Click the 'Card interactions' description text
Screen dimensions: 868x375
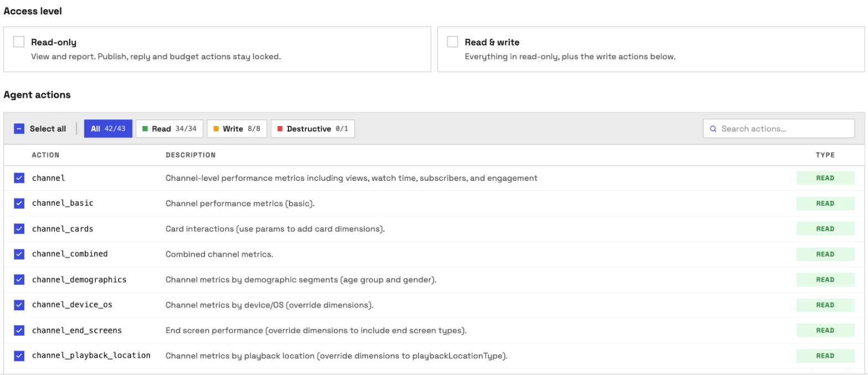[275, 229]
